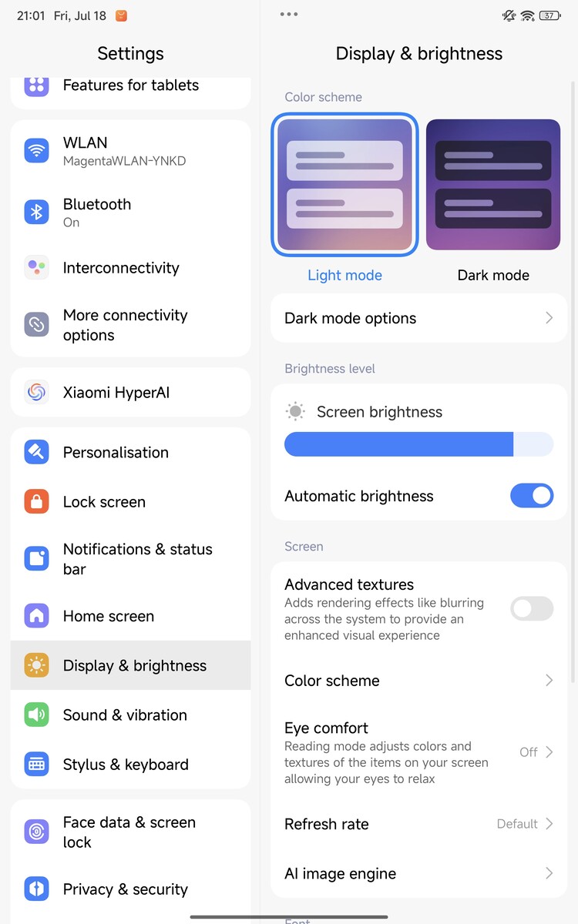Open AI image engine settings
The width and height of the screenshot is (578, 924).
pos(418,873)
